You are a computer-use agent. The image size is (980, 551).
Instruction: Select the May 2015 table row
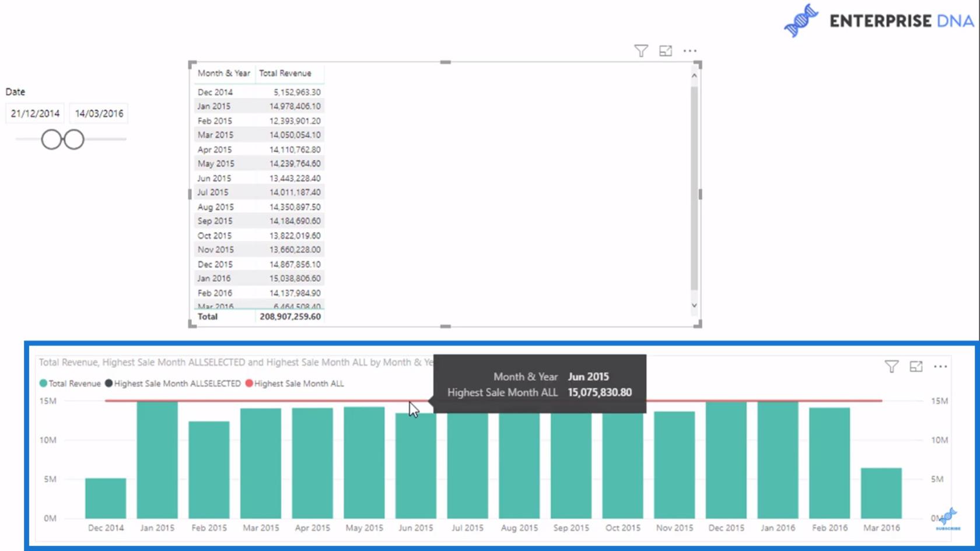(x=259, y=164)
